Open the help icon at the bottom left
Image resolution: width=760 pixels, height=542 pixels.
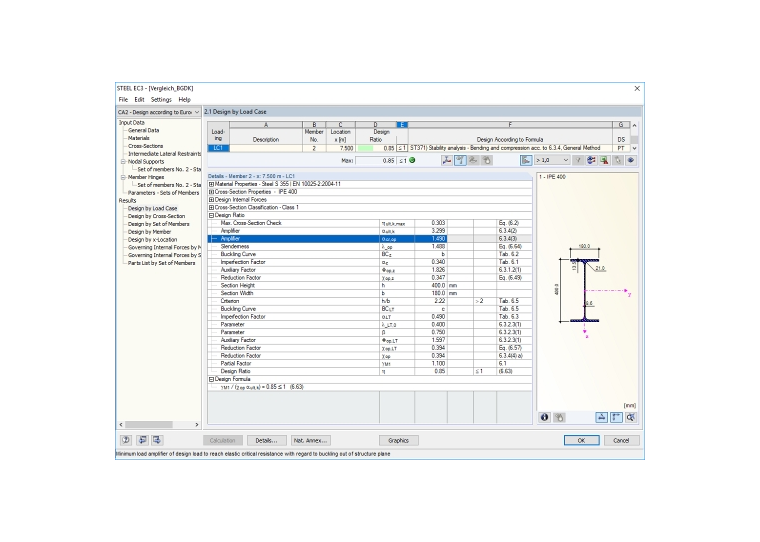(126, 440)
